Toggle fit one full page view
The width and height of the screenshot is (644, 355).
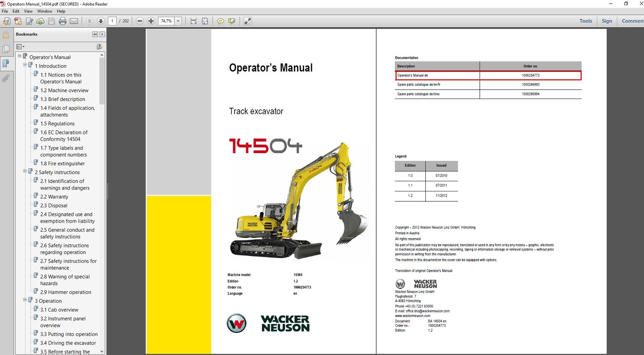coord(205,21)
